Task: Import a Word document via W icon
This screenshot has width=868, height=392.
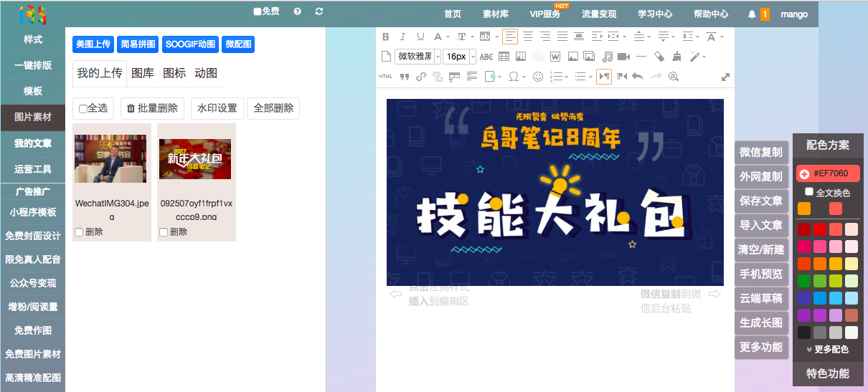Action: click(555, 57)
